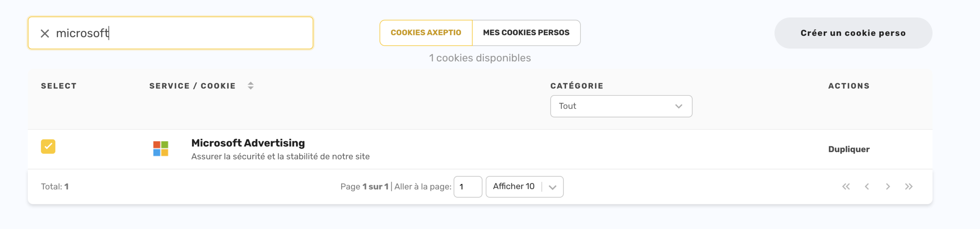
Task: Click Créer un cookie perso button
Action: pyautogui.click(x=853, y=33)
